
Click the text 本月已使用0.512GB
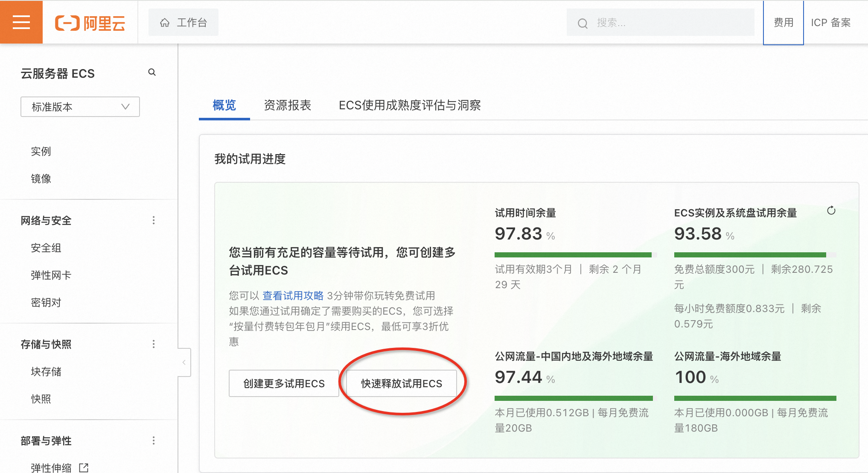tap(542, 413)
